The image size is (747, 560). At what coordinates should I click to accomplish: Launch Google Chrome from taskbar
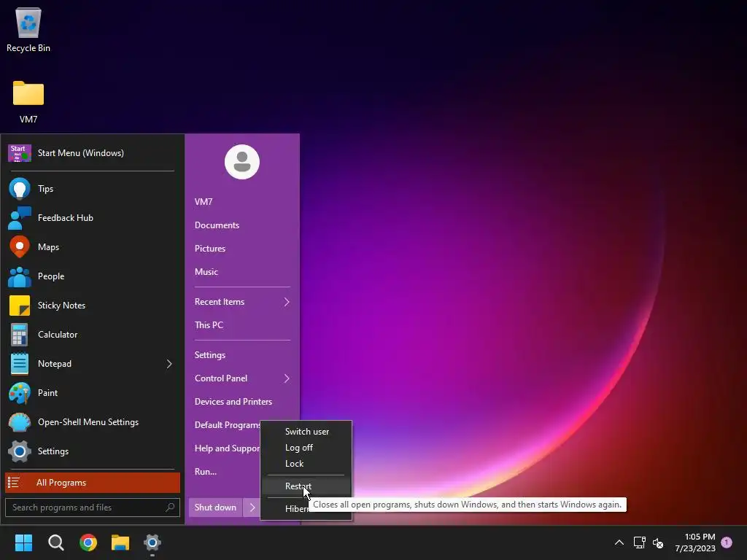[x=88, y=542]
